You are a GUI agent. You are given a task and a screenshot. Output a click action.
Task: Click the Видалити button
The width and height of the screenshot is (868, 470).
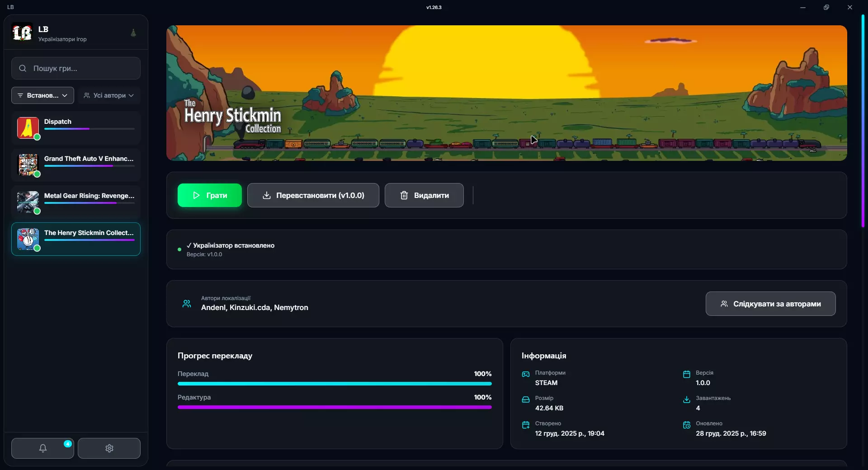pyautogui.click(x=424, y=195)
